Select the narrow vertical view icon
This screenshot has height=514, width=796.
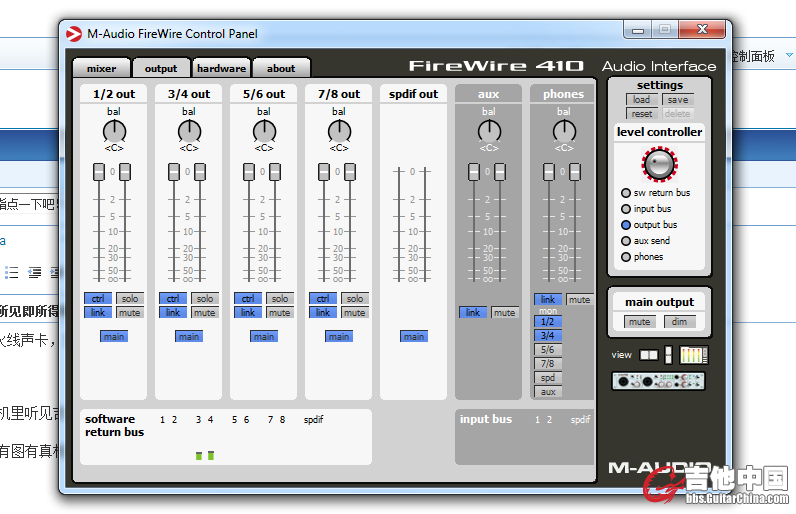click(x=668, y=355)
